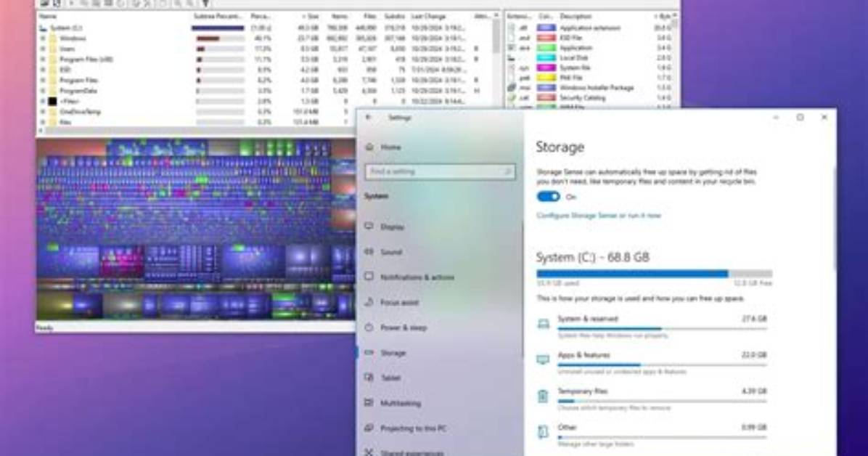Sort by Subtree Percentage column header
Viewport: 868px width, 456px height.
218,17
